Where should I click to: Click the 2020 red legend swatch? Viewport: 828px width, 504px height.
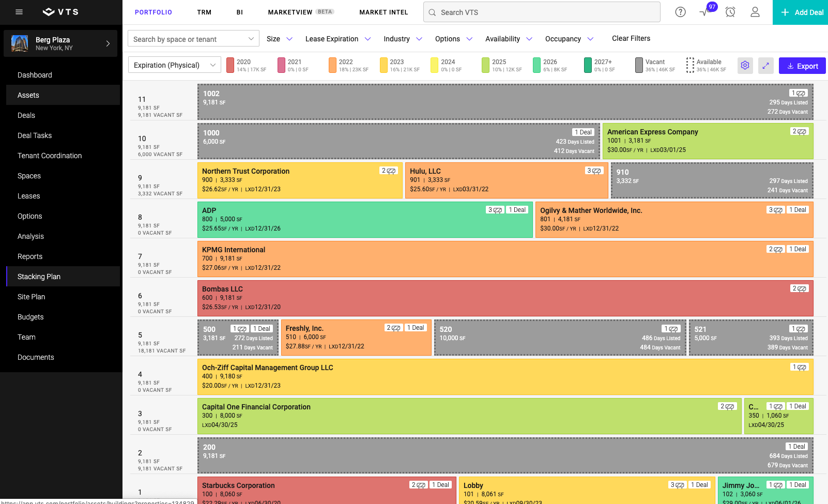[230, 65]
